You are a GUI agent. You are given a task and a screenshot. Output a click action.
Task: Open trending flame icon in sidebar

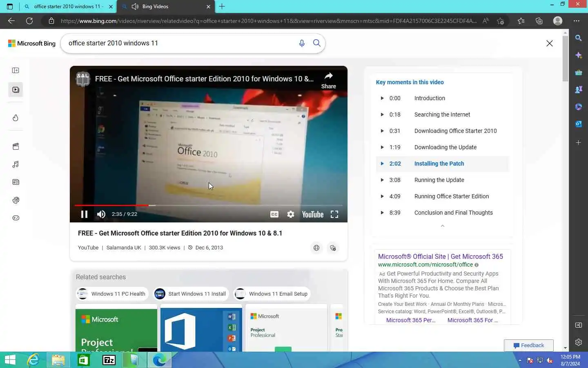(x=16, y=118)
